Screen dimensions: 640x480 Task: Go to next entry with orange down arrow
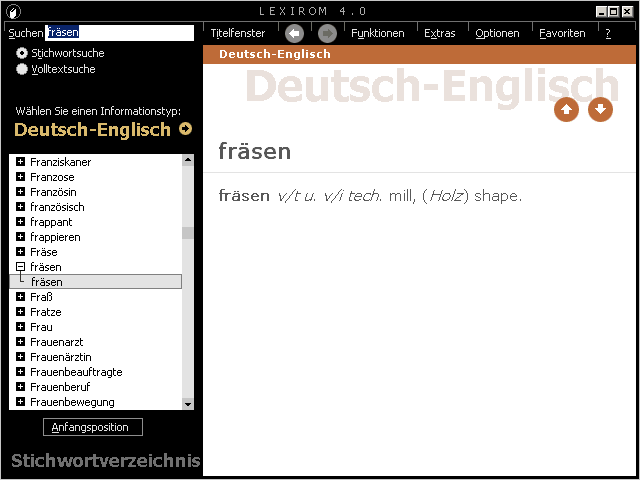(600, 109)
